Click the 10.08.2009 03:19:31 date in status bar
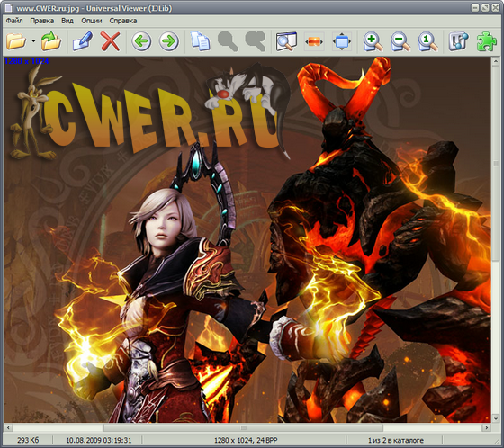This screenshot has height=448, width=504. (x=99, y=440)
